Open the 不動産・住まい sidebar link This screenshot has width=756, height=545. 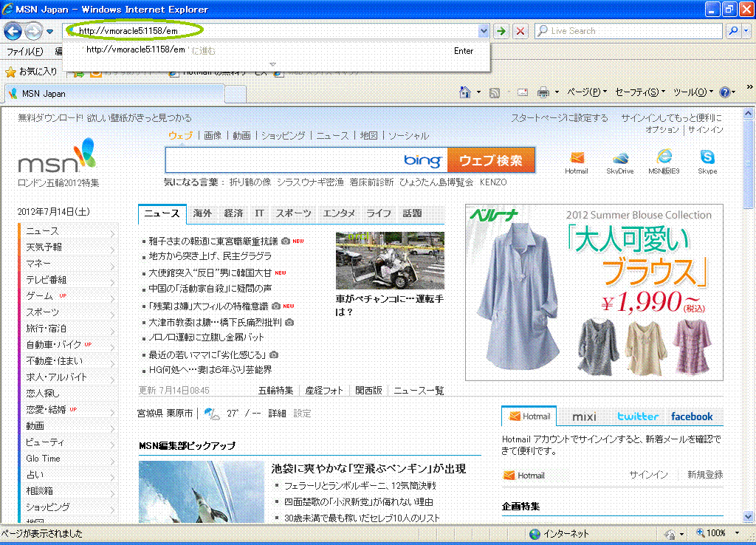pyautogui.click(x=55, y=361)
